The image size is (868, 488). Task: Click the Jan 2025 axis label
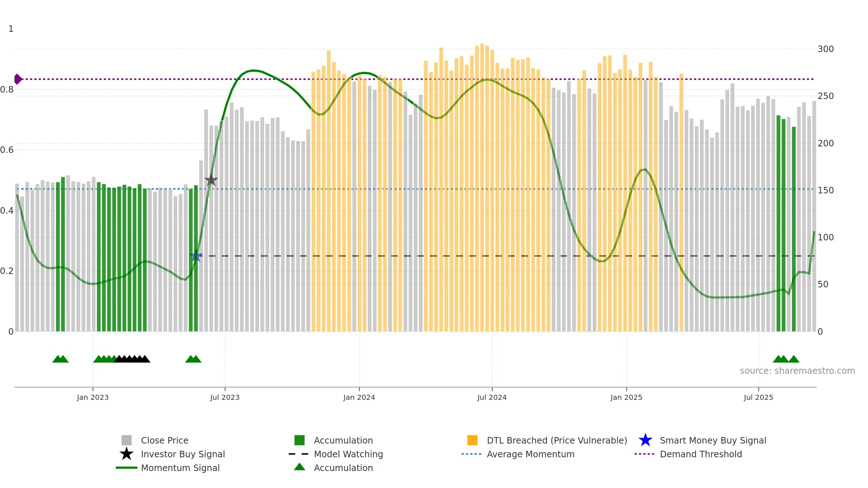[626, 398]
